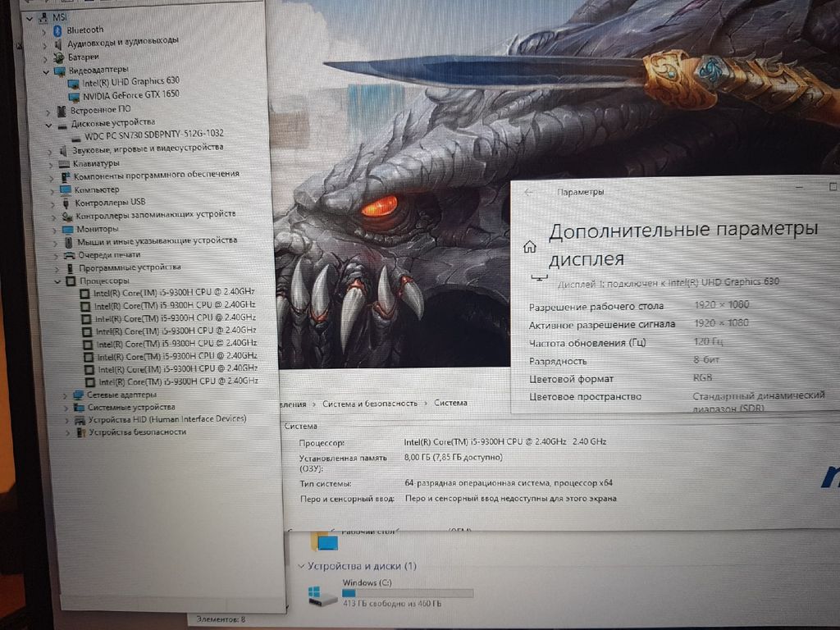Expand the Контроллеры USB branch

53,204
